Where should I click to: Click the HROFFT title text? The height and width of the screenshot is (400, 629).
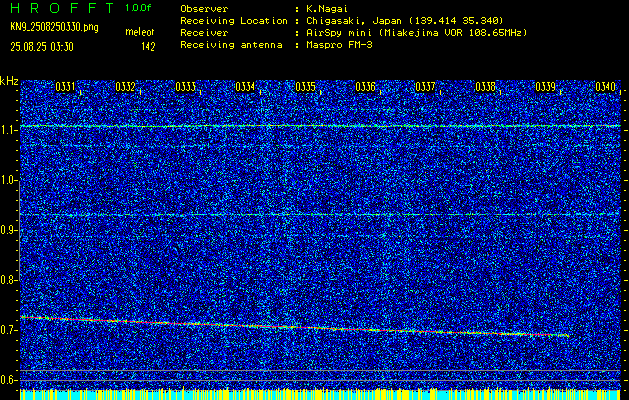click(62, 8)
